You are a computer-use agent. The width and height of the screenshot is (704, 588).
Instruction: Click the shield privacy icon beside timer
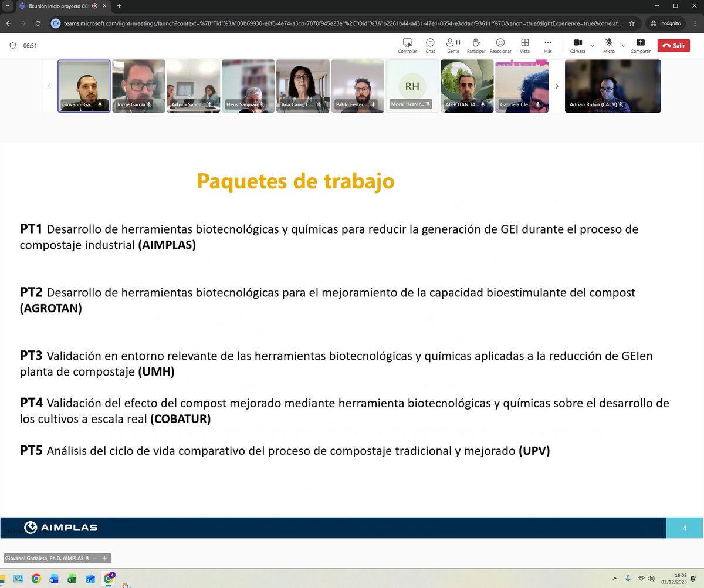pyautogui.click(x=13, y=45)
